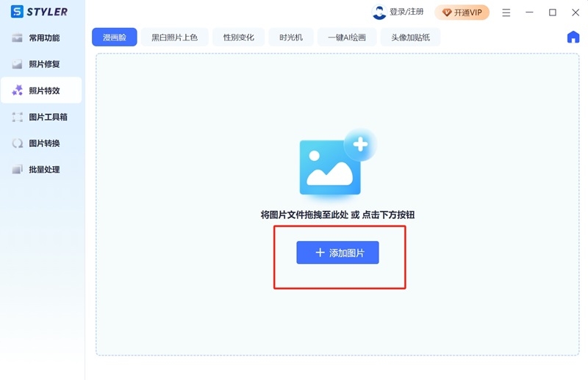Open 图片工具箱 in the sidebar

[x=41, y=117]
